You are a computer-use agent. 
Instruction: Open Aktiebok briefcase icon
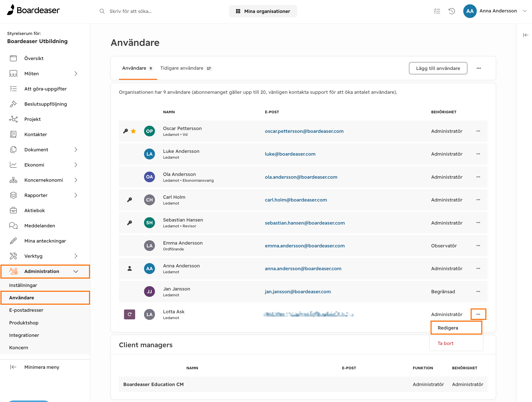(x=13, y=210)
